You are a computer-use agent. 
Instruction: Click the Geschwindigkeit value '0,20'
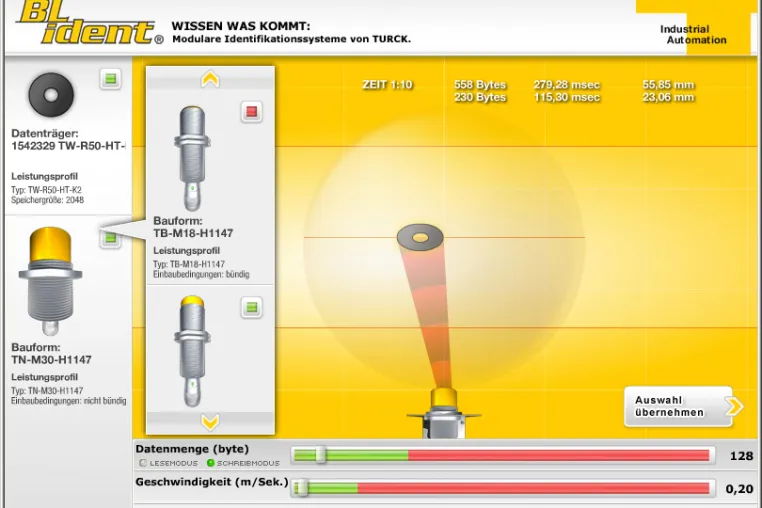[740, 489]
